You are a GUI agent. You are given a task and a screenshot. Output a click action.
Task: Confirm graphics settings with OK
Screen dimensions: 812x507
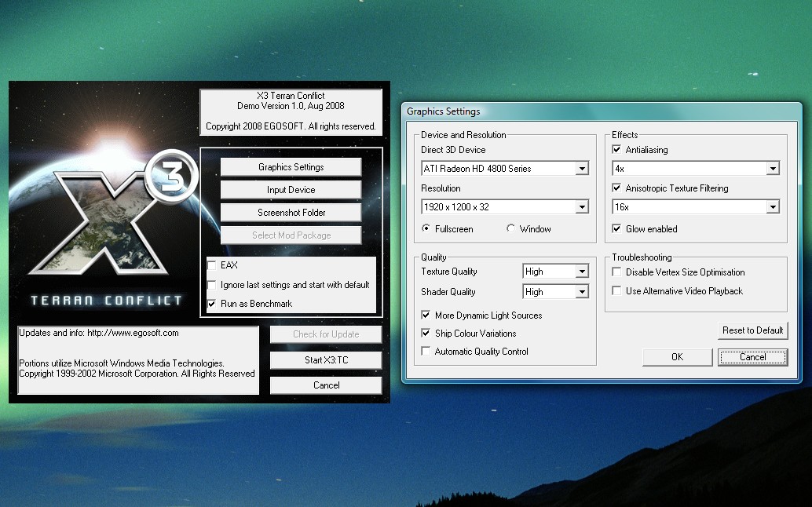pos(678,357)
